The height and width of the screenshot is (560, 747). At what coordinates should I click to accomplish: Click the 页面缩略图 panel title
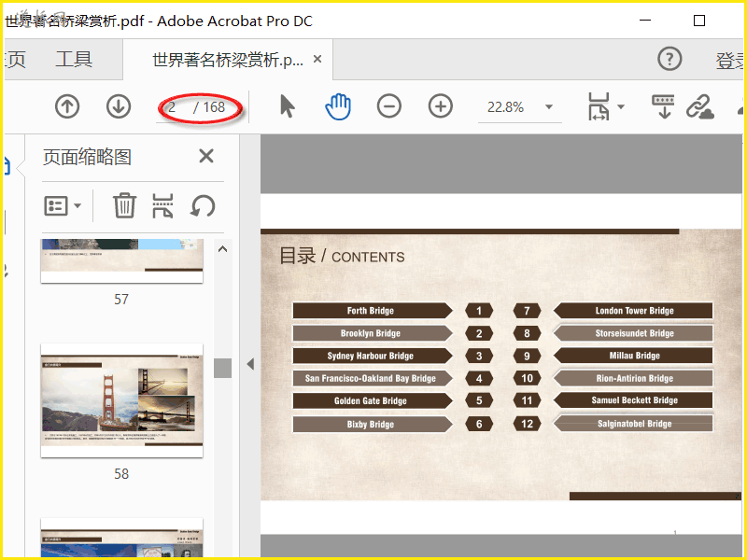tap(87, 157)
